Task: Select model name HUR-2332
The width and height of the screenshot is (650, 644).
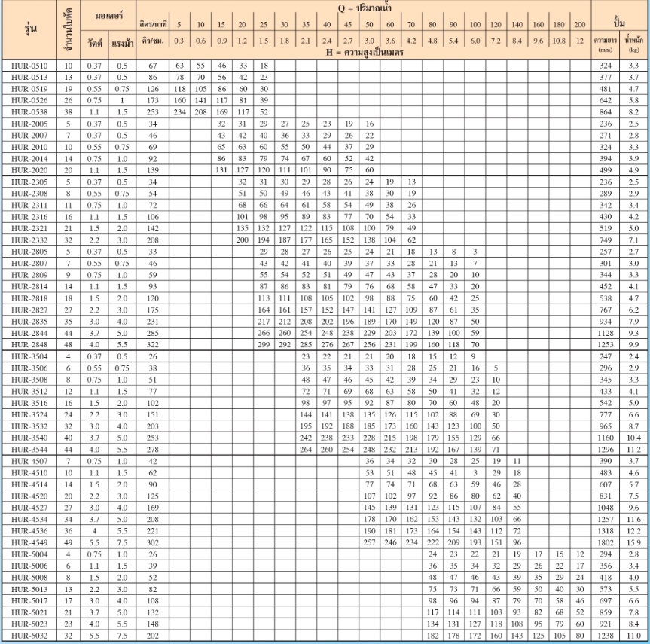Action: [29, 240]
